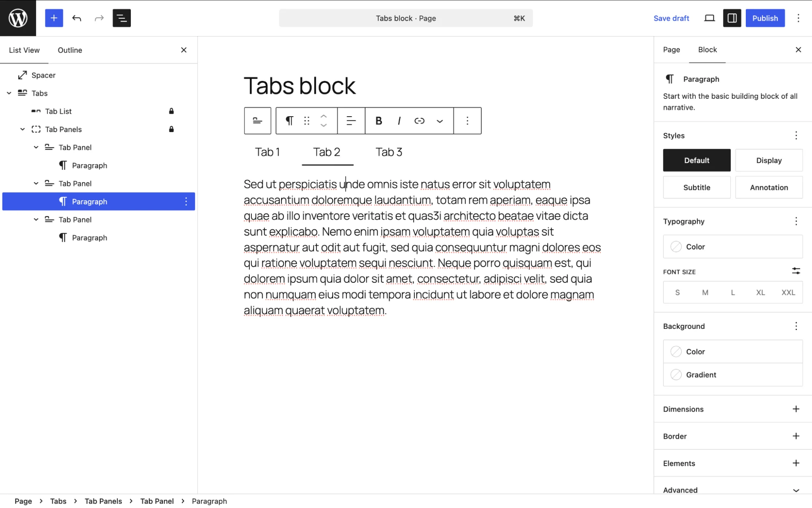The image size is (812, 508).
Task: Undo the last change
Action: (77, 18)
